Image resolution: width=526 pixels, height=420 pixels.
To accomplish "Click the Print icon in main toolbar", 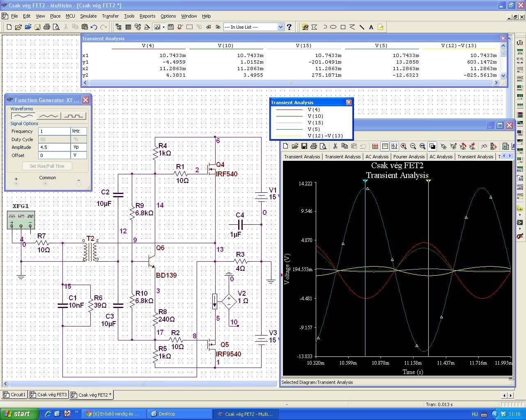I will click(x=46, y=27).
